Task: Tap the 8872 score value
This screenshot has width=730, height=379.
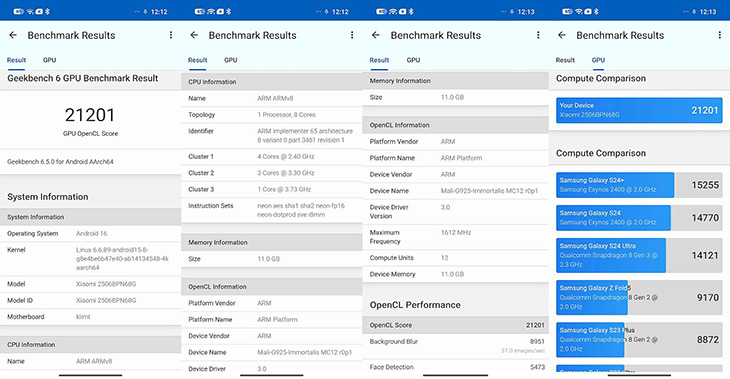Action: (x=708, y=339)
